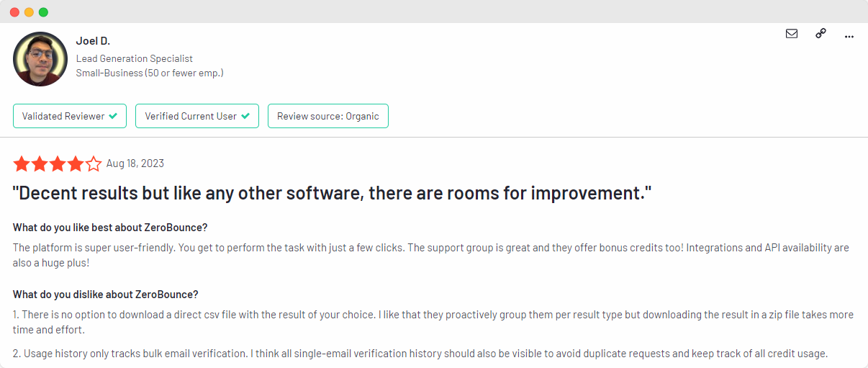
Task: Close the window with red button
Action: [x=14, y=12]
